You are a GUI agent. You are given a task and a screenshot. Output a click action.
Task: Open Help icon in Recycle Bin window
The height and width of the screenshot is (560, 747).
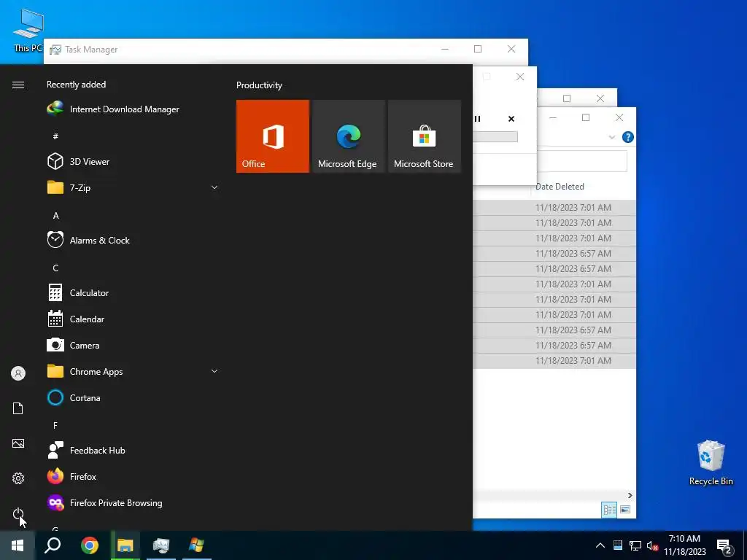pos(628,137)
